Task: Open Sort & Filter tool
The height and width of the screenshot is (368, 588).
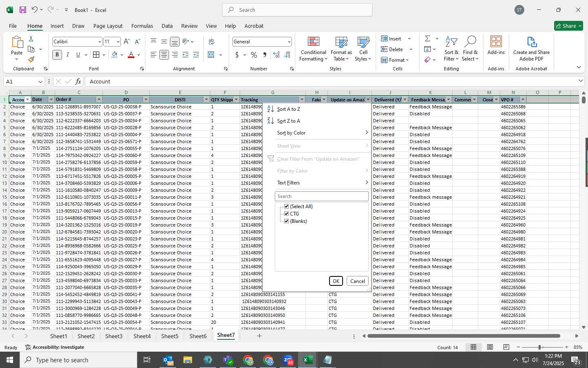Action: pyautogui.click(x=451, y=49)
